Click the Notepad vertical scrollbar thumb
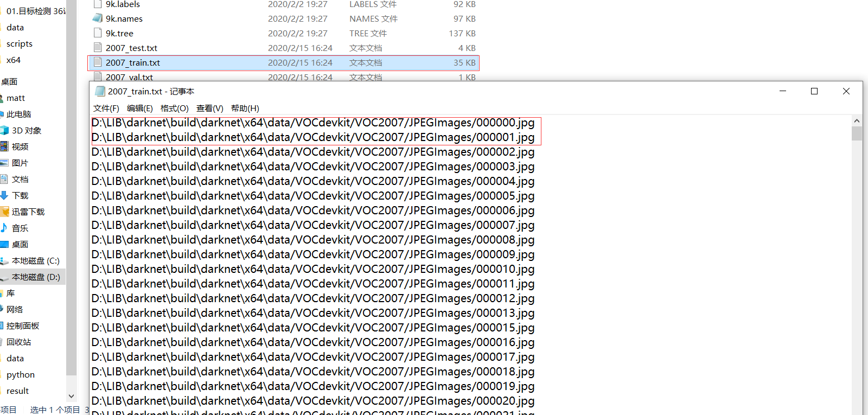Viewport: 868px width, 415px height. (857, 133)
